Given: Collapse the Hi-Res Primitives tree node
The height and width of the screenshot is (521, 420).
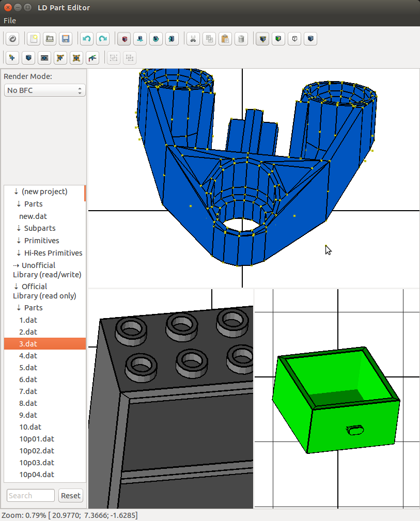Looking at the screenshot, I should [19, 253].
